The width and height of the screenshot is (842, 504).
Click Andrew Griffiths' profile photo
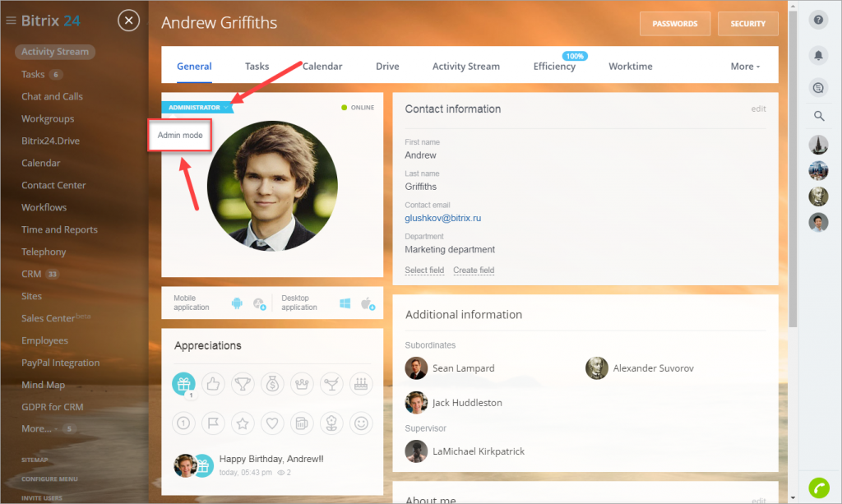coord(272,186)
